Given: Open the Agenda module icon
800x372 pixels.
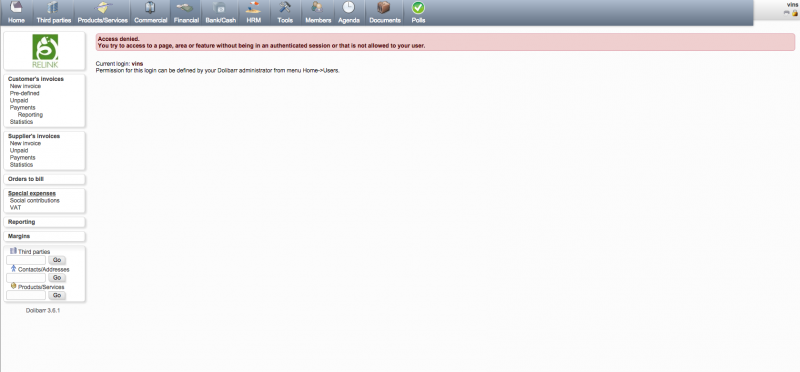Looking at the screenshot, I should [x=349, y=8].
